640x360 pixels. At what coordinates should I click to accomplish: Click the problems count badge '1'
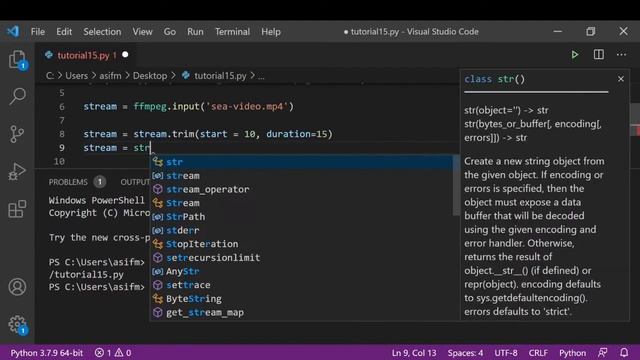(100, 182)
